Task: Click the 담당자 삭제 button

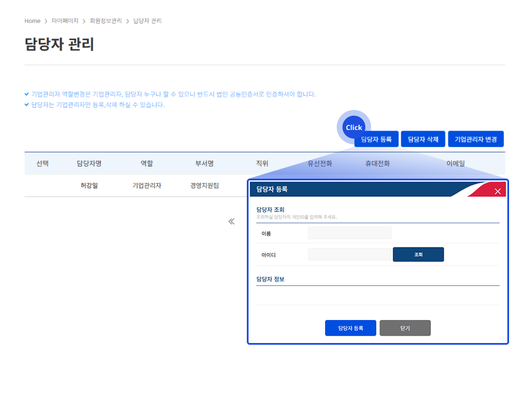Action: click(x=423, y=139)
